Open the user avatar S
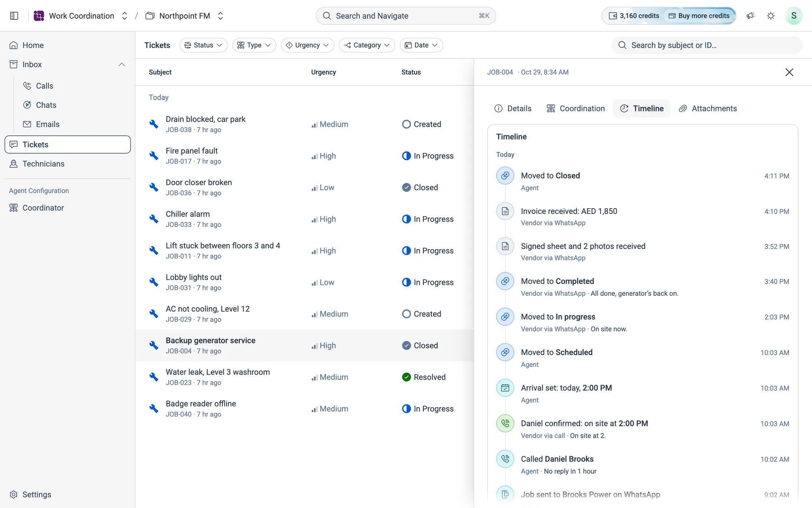 pyautogui.click(x=794, y=16)
